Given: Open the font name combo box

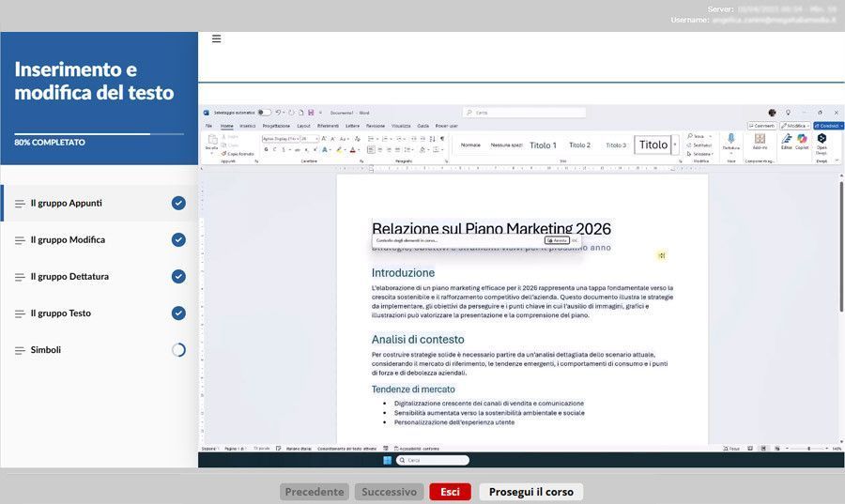Looking at the screenshot, I should click(280, 137).
